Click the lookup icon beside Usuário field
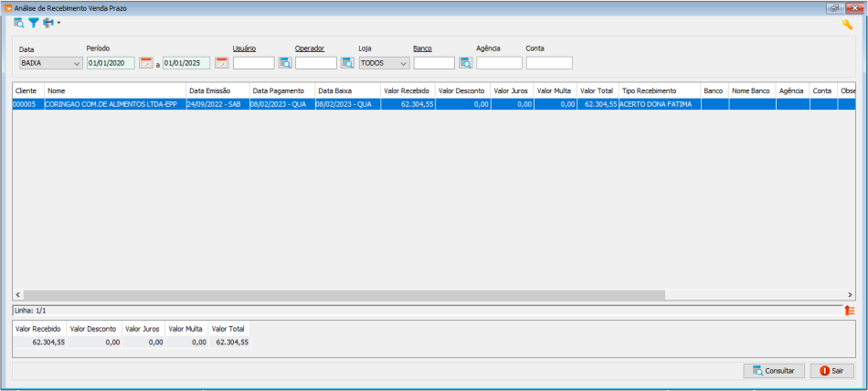Viewport: 868px width, 391px height. click(285, 63)
